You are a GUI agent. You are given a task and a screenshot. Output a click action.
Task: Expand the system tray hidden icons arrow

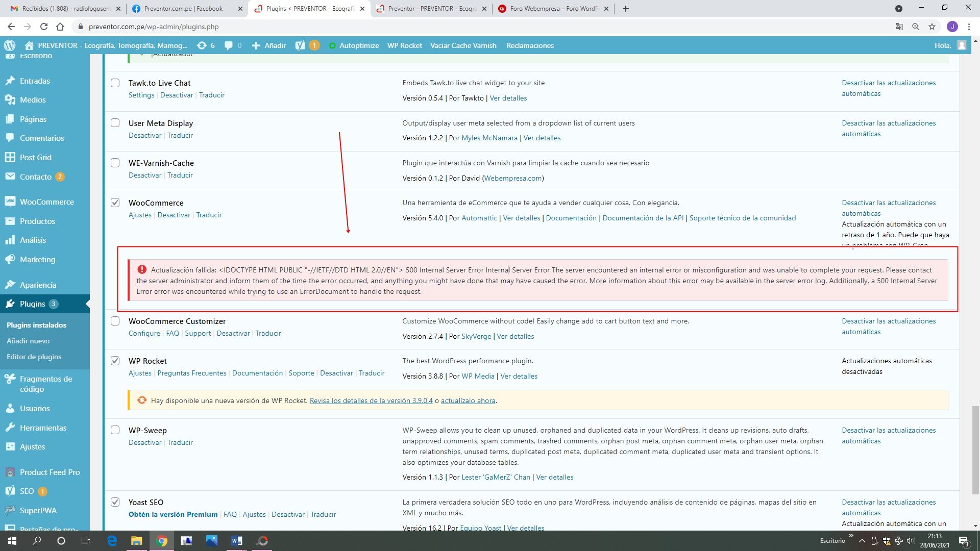(862, 541)
